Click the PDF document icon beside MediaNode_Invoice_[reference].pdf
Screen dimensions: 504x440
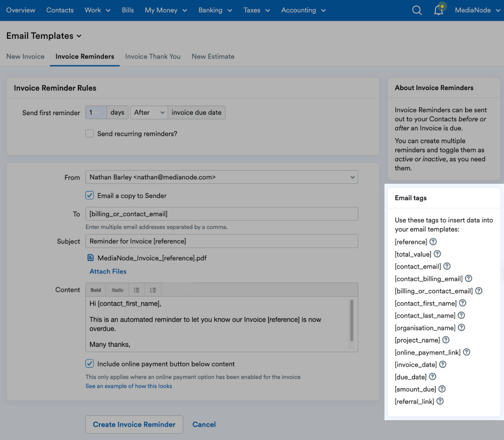point(91,258)
